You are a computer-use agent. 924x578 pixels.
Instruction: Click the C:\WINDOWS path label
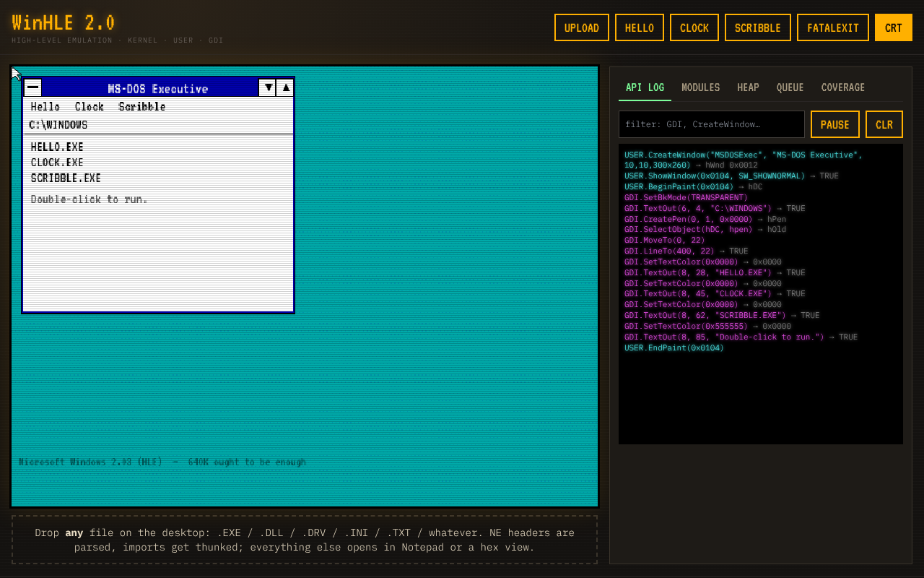pos(58,125)
